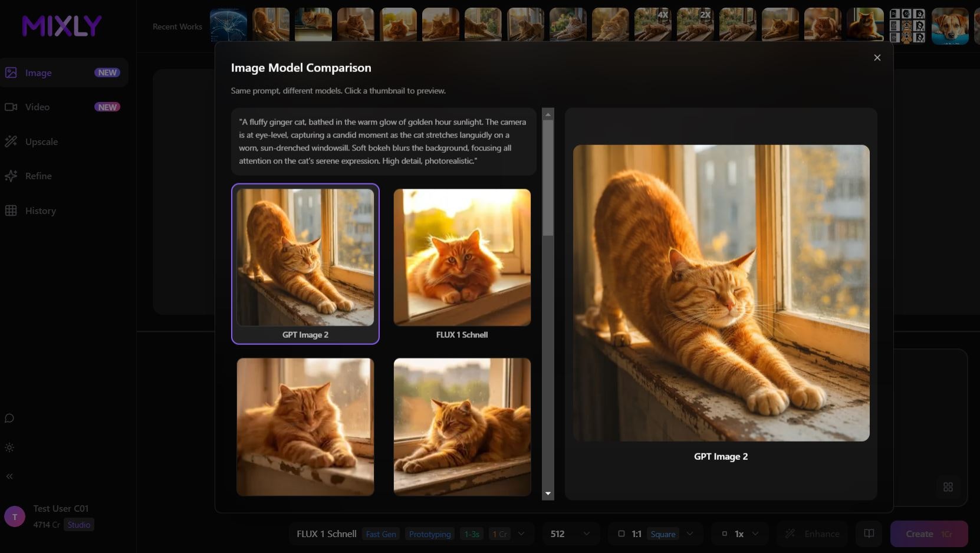
Task: Select the GPT Image 2 thumbnail
Action: [305, 264]
